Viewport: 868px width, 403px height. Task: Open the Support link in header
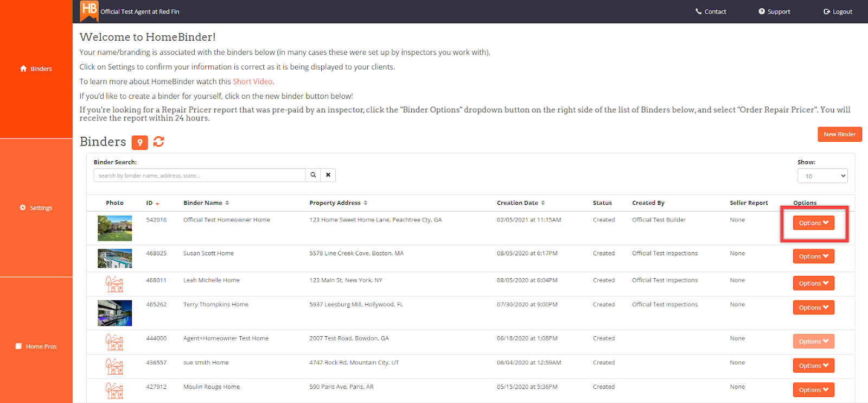tap(774, 11)
